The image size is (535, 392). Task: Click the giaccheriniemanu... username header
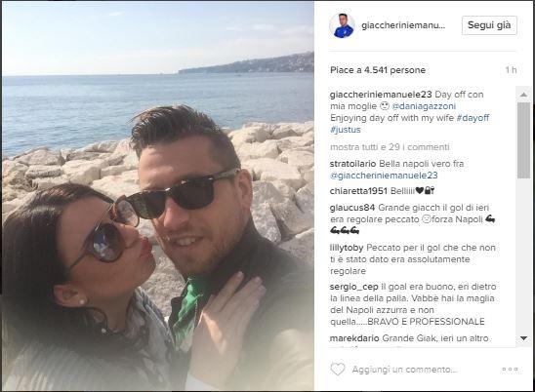(x=403, y=25)
